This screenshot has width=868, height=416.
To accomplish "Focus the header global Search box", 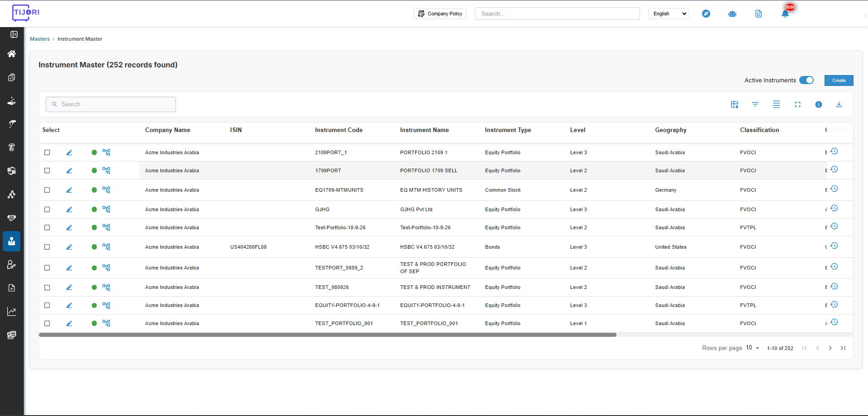I will pos(557,14).
